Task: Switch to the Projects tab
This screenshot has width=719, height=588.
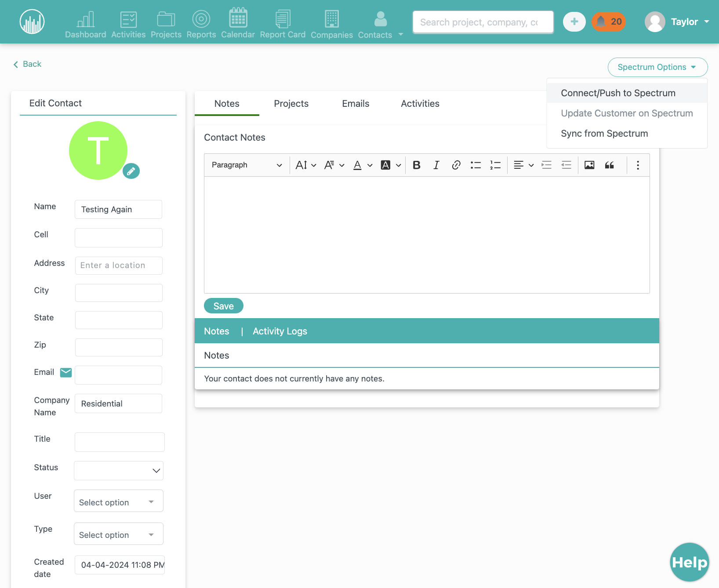Action: tap(291, 104)
